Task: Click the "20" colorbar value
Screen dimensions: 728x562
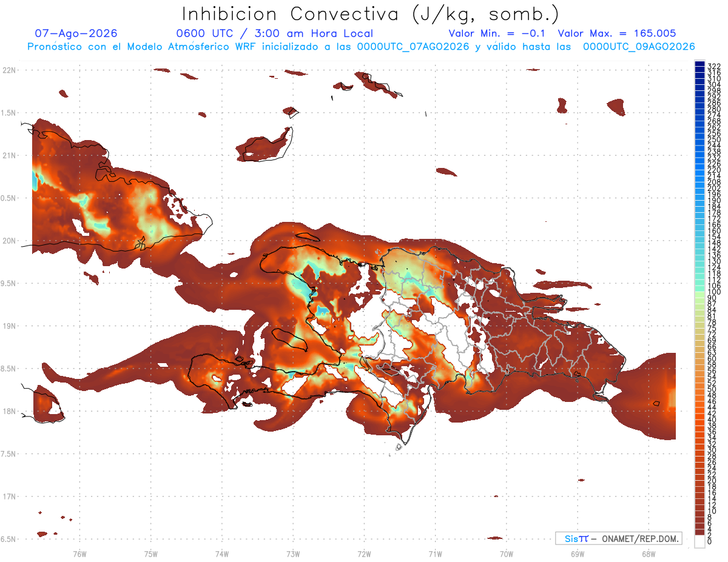Action: point(712,481)
